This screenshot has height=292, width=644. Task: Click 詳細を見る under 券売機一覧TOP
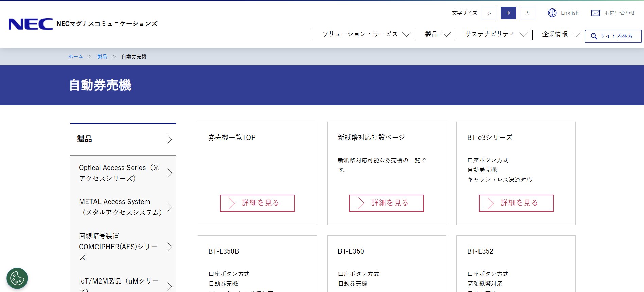pos(257,203)
